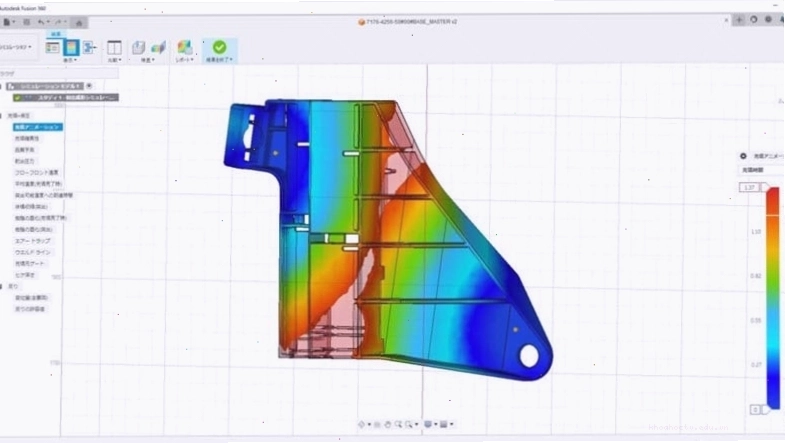785x444 pixels.
Task: Click the colored slice plane inspect icon
Action: (158, 48)
